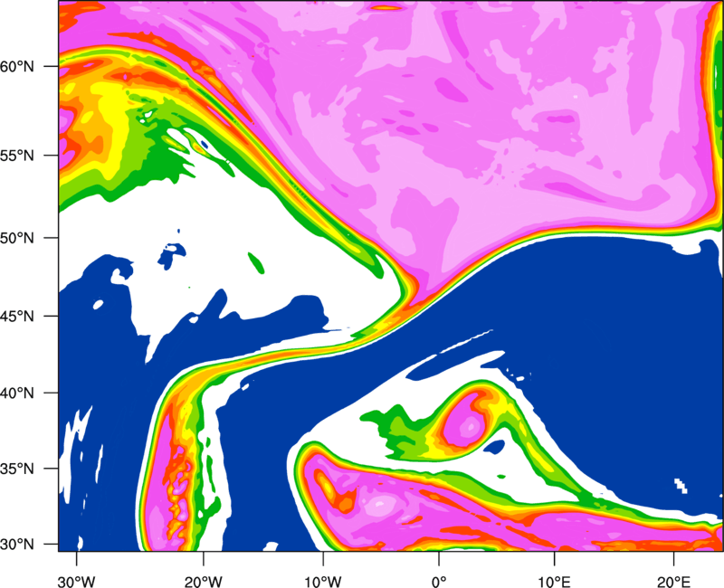Click the 35°N latitude label
Viewport: 724px width, 588px height.
pos(17,469)
